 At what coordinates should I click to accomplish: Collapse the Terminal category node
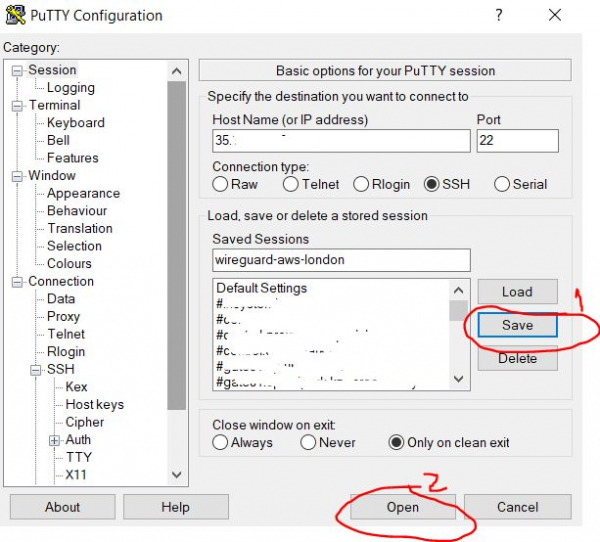tap(18, 106)
